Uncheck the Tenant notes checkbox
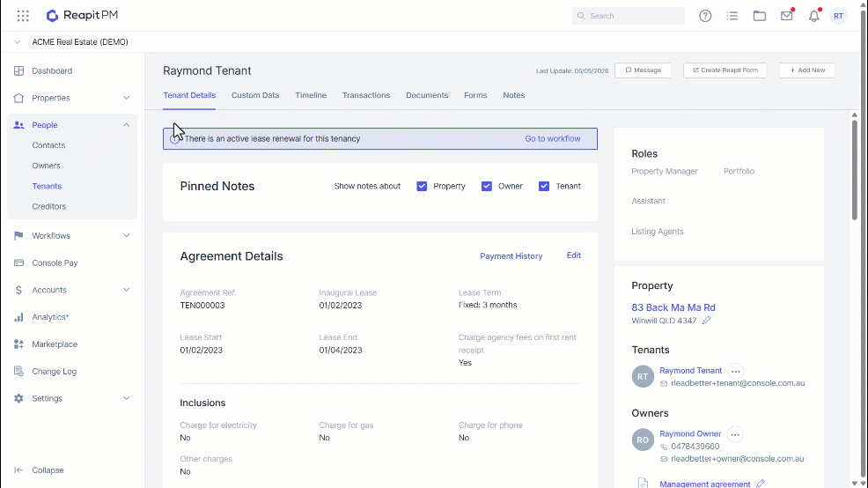The height and width of the screenshot is (488, 868). coord(544,186)
